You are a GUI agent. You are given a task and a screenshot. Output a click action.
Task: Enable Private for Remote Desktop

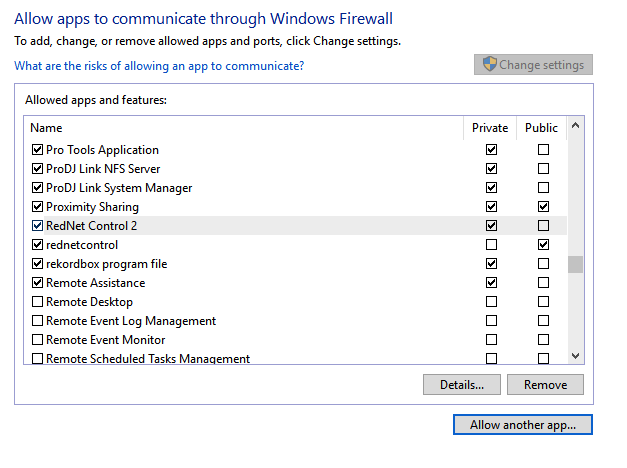pyautogui.click(x=491, y=301)
